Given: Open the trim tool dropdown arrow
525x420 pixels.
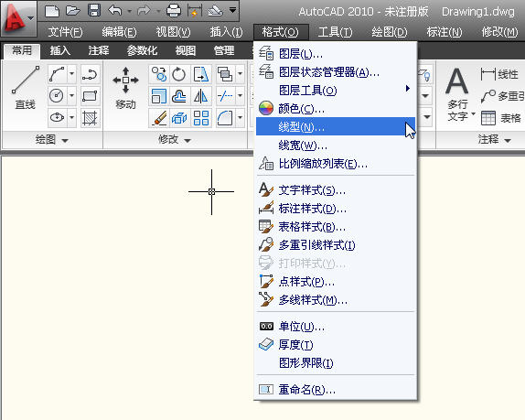Looking at the screenshot, I should [240, 96].
